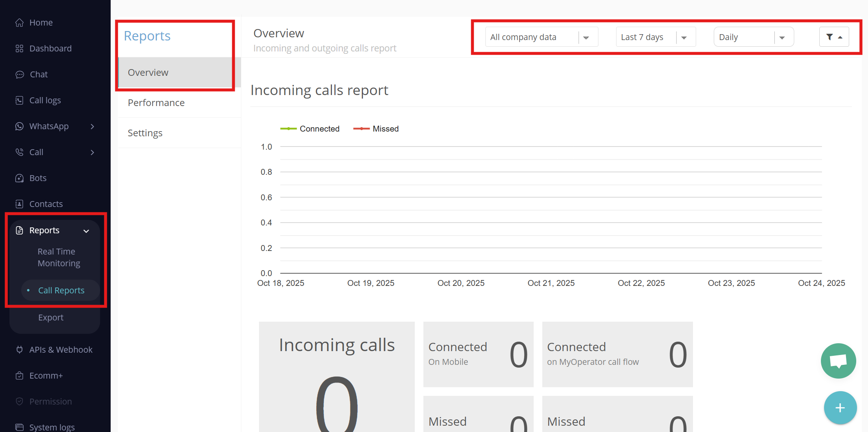Switch to the Performance report tab
Viewport: 868px width, 432px height.
[x=156, y=103]
